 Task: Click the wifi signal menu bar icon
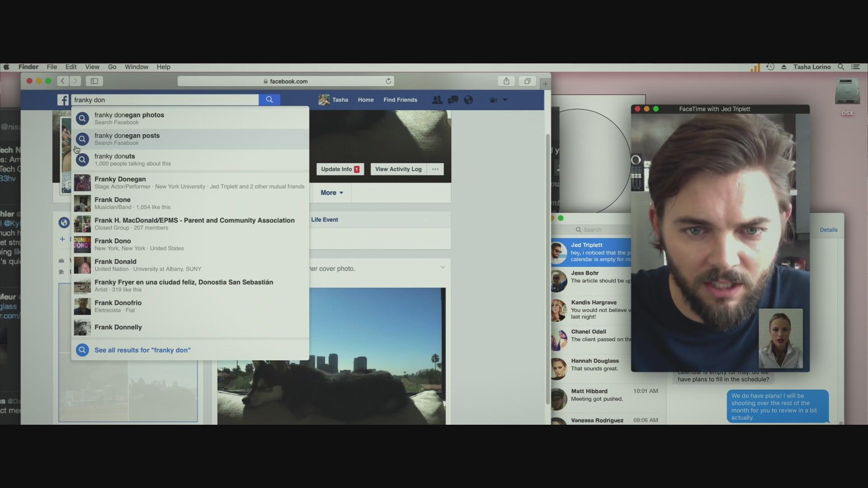pyautogui.click(x=755, y=67)
